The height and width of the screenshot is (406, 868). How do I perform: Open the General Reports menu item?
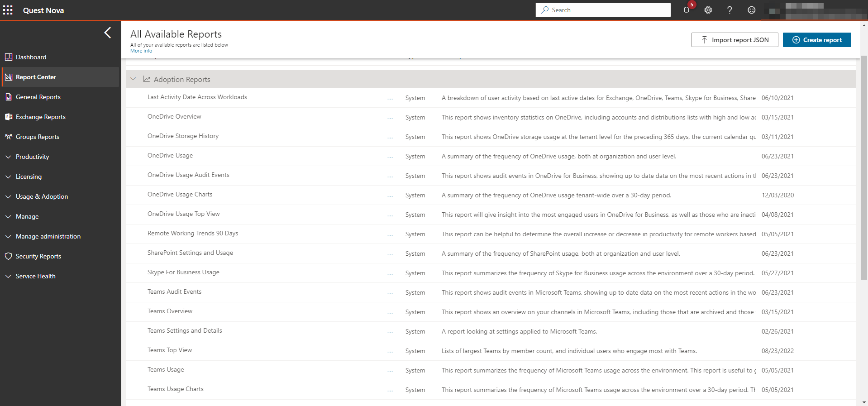coord(38,97)
